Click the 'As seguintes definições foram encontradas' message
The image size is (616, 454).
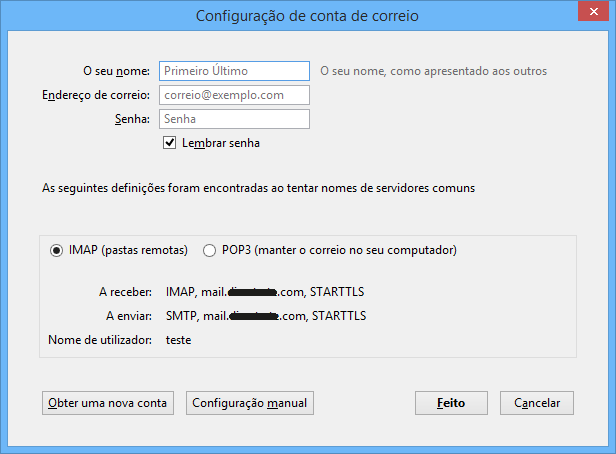click(x=258, y=187)
